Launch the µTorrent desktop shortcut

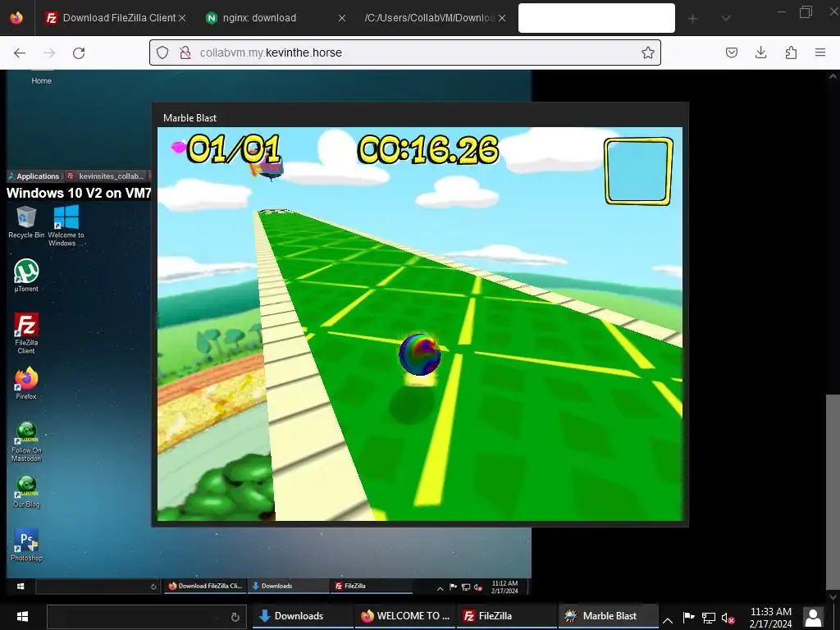coord(26,276)
